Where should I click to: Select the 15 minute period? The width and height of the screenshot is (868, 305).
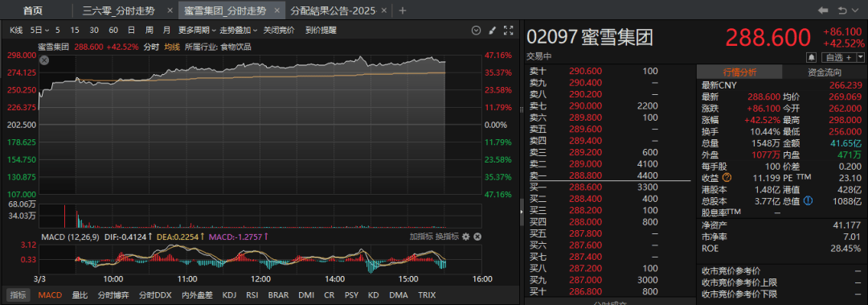[75, 31]
